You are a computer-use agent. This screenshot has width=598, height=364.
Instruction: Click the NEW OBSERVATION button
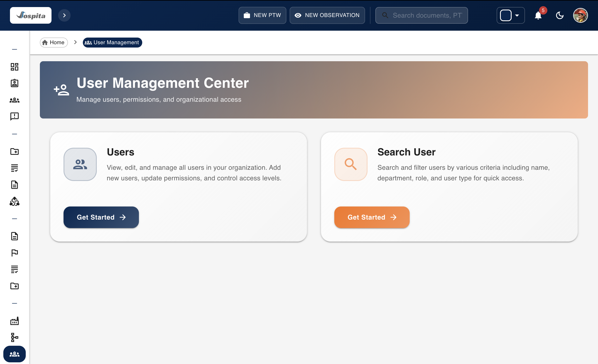point(327,16)
